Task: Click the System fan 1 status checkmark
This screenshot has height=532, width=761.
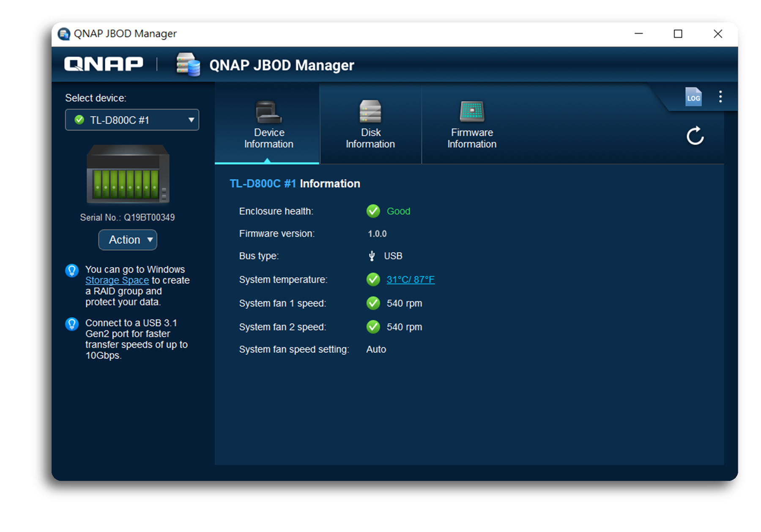Action: (373, 303)
